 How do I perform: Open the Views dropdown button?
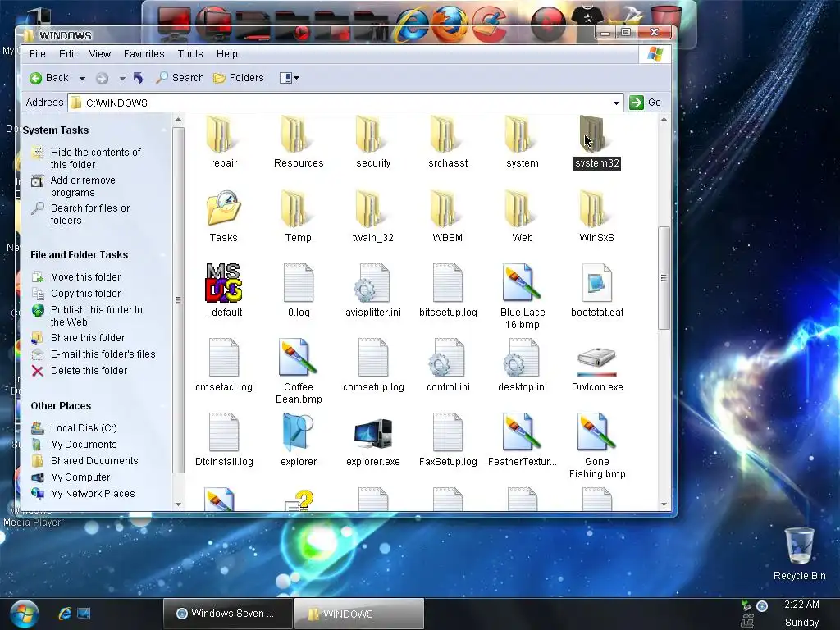[290, 78]
